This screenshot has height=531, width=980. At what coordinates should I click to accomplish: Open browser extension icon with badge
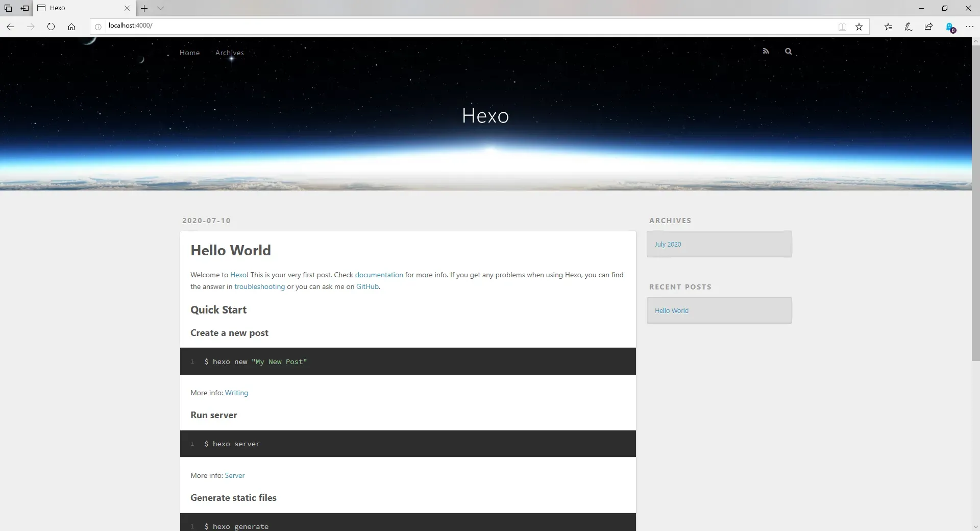click(950, 28)
